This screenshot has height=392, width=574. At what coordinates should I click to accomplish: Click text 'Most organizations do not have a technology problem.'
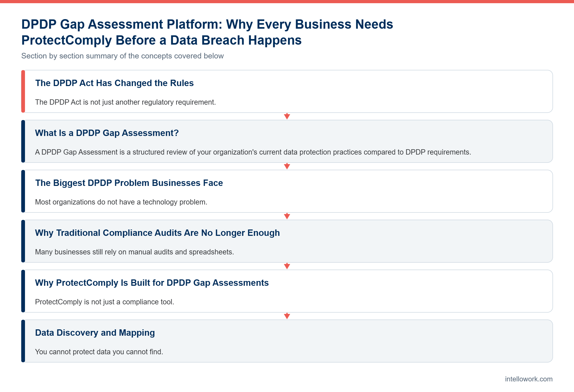121,202
